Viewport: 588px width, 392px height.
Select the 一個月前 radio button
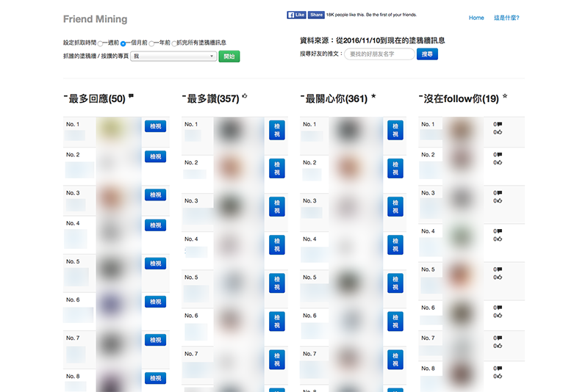[124, 43]
